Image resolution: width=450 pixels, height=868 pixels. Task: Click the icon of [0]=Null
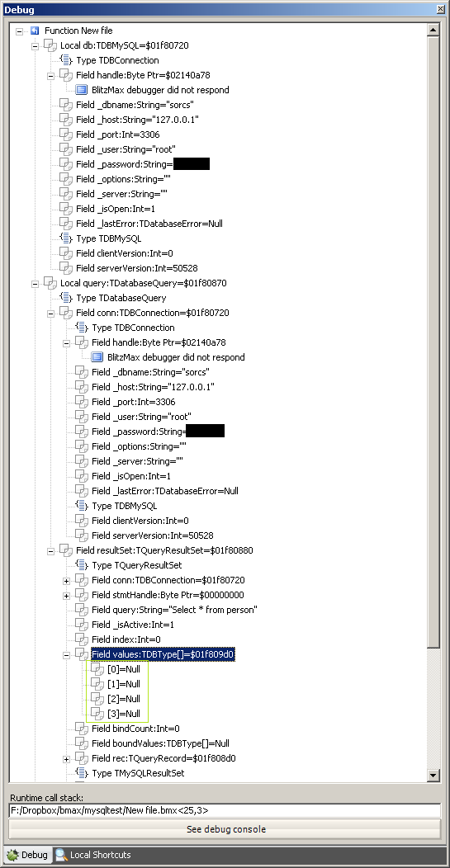(97, 669)
